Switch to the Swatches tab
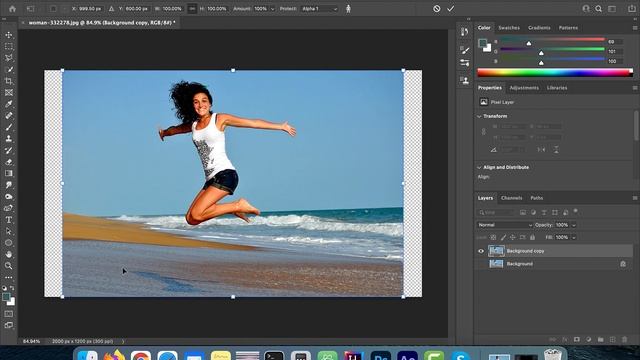The image size is (640, 360). (x=509, y=28)
